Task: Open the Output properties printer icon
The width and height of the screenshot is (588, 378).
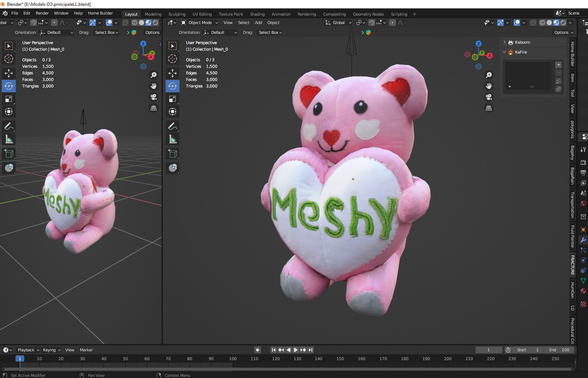Action: pyautogui.click(x=583, y=172)
